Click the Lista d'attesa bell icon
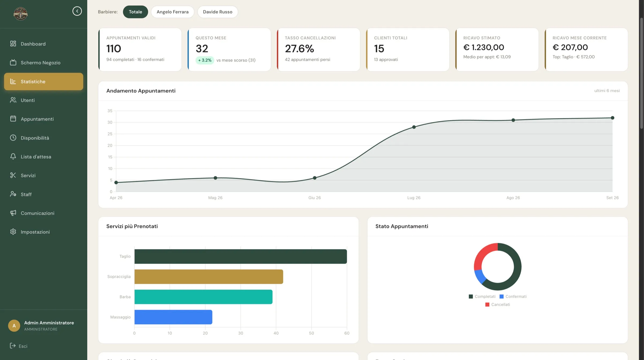 [x=13, y=157]
